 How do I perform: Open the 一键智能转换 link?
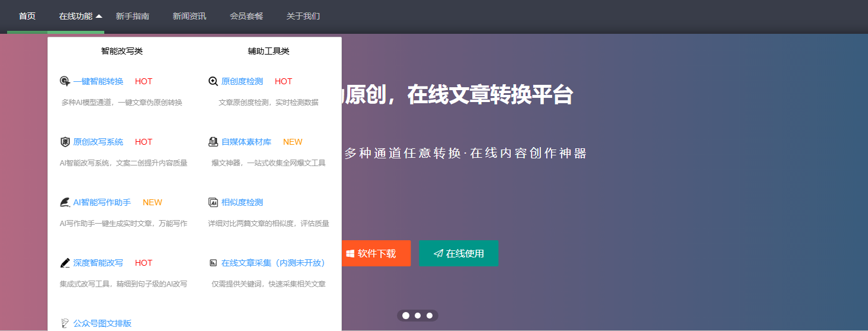pyautogui.click(x=98, y=81)
